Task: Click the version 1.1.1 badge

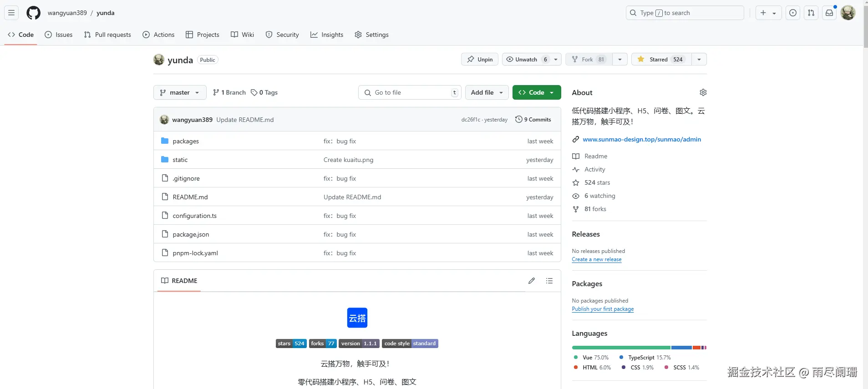Action: coord(359,344)
